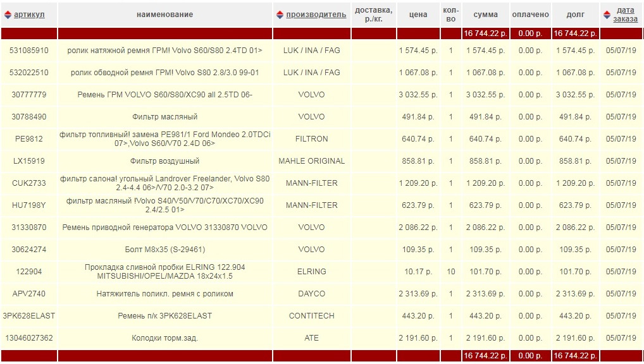Screen dimensions: 644x364
Task: Select article number 13046027362
Action: pos(29,339)
